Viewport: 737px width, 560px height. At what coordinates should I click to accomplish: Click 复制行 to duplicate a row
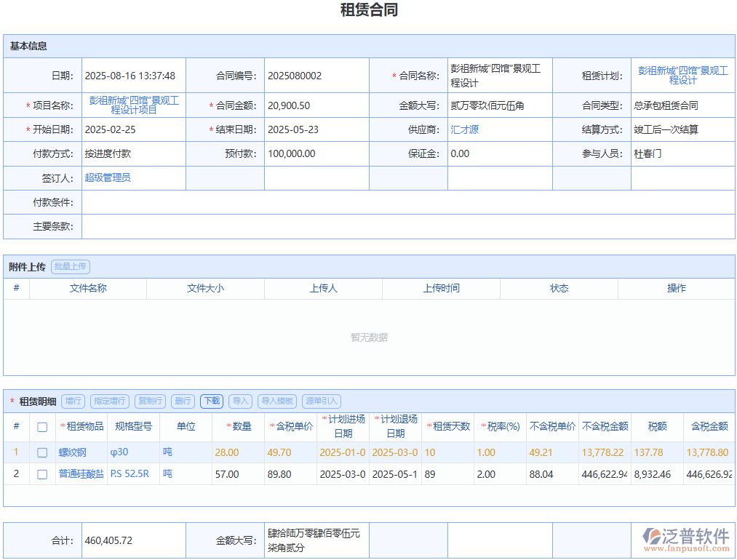pyautogui.click(x=150, y=401)
